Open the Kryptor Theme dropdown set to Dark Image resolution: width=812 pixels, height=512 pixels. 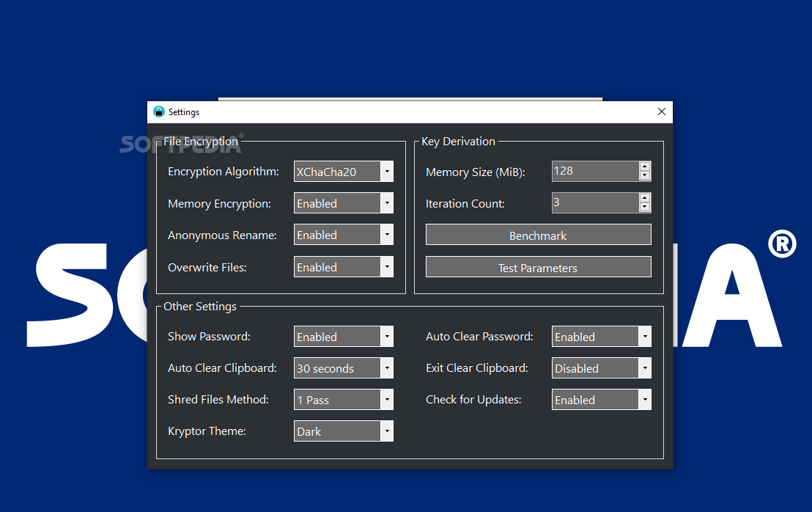tap(387, 431)
